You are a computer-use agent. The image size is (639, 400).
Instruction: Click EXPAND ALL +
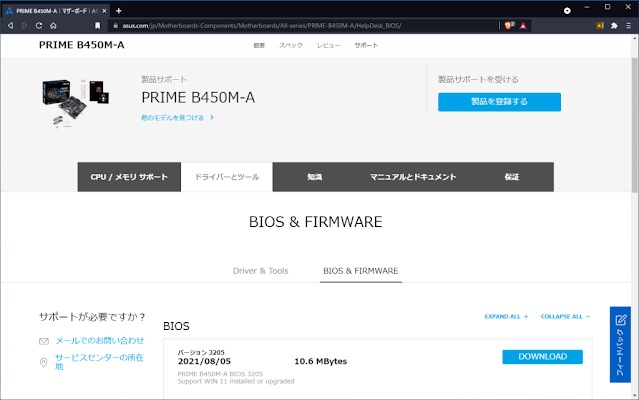click(506, 316)
